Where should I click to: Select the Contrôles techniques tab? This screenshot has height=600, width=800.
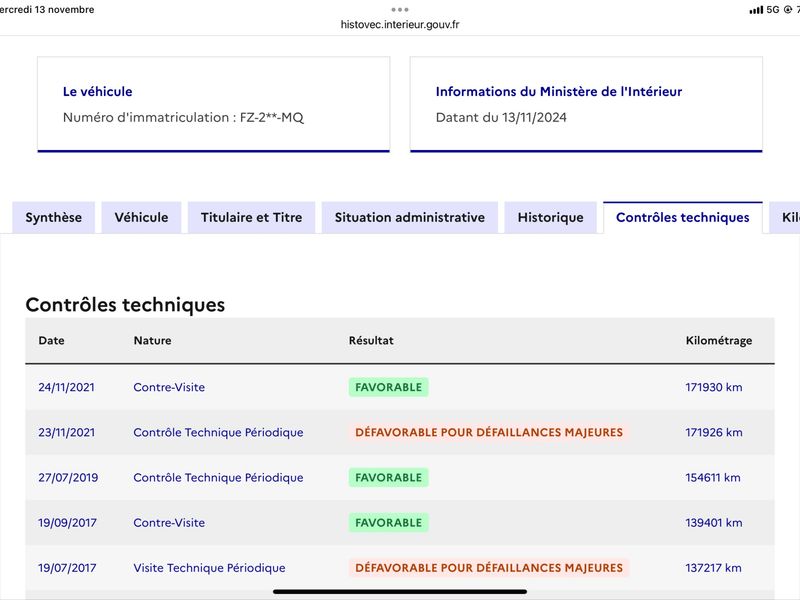[683, 217]
